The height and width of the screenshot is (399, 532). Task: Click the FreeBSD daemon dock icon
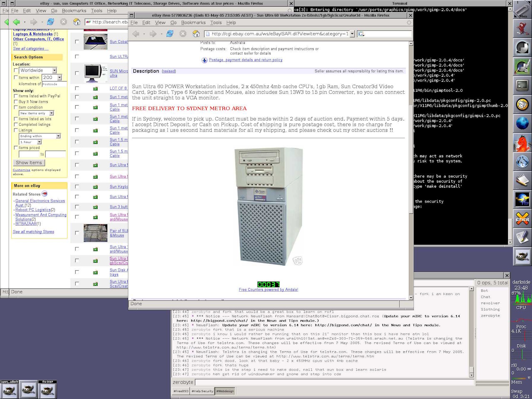522,28
